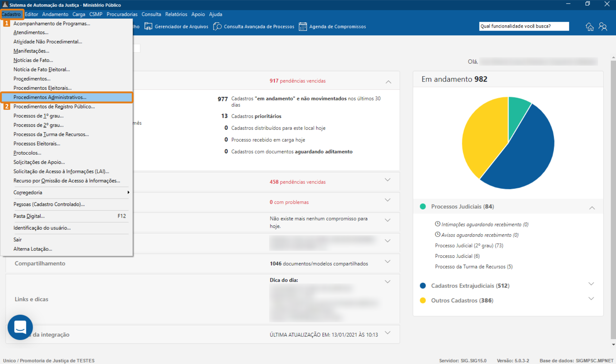
Task: Open Processo da Turma de Recursos (5) link
Action: tap(474, 267)
